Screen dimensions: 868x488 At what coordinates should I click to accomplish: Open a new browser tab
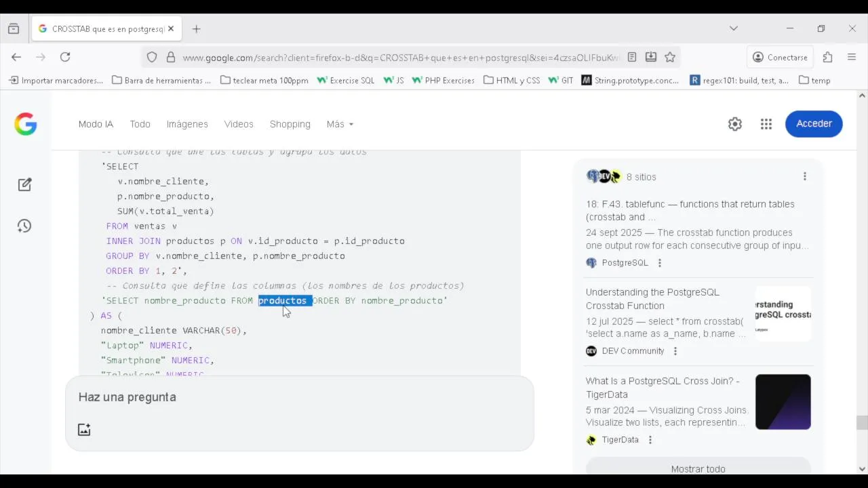point(196,29)
